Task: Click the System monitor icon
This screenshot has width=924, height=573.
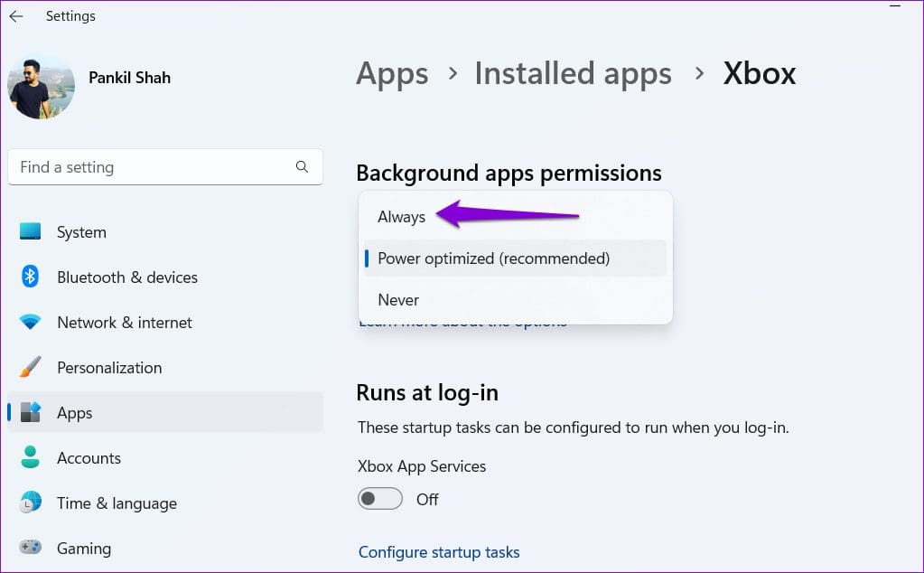Action: click(x=30, y=231)
